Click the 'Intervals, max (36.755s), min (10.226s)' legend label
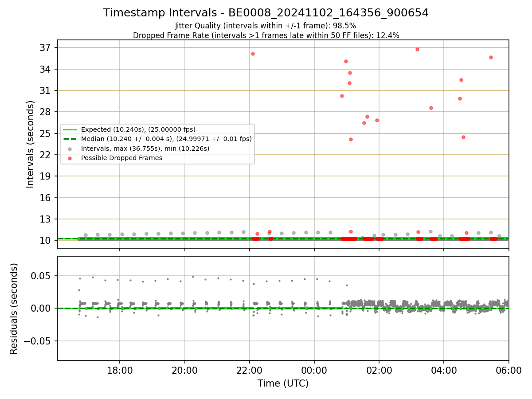This screenshot has width=532, height=399. (145, 149)
